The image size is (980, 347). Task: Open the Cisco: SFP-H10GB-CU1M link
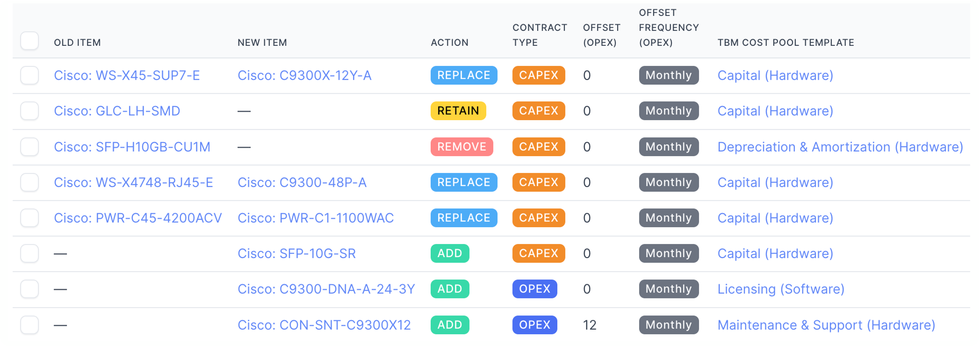pos(132,147)
